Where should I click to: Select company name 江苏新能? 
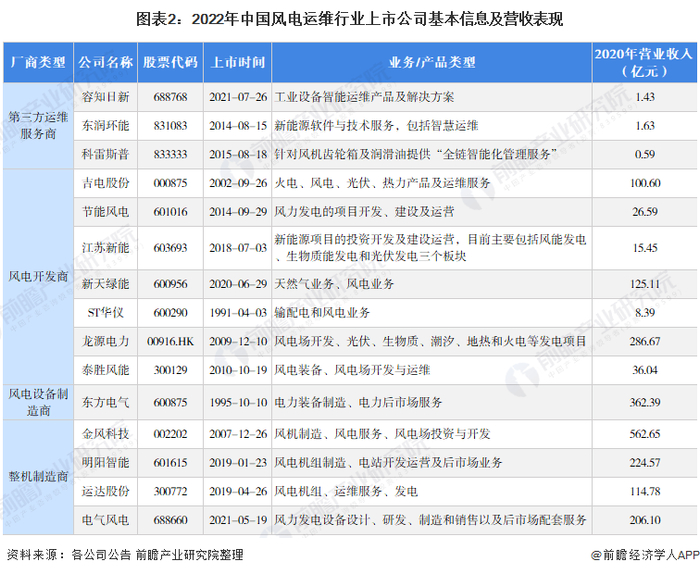(105, 248)
